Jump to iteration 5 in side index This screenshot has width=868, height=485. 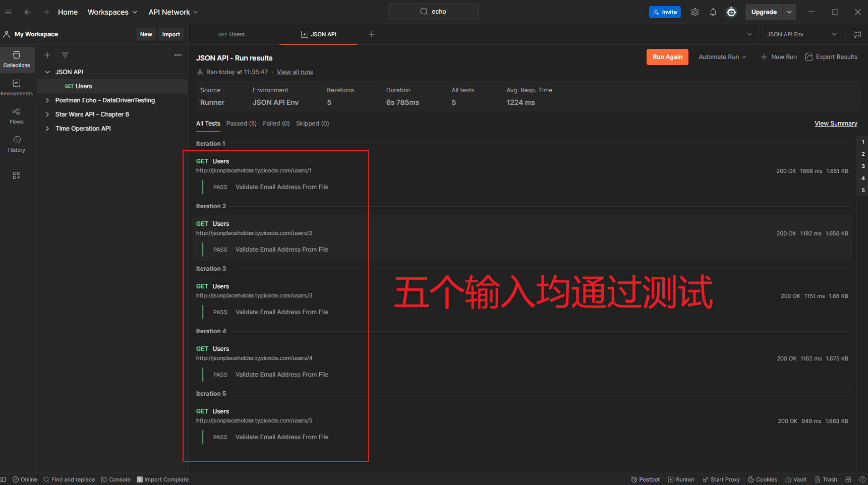pyautogui.click(x=863, y=190)
